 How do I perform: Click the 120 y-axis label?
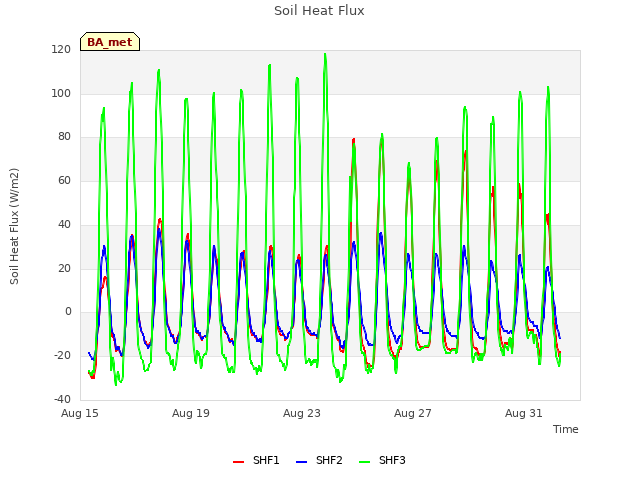61,50
